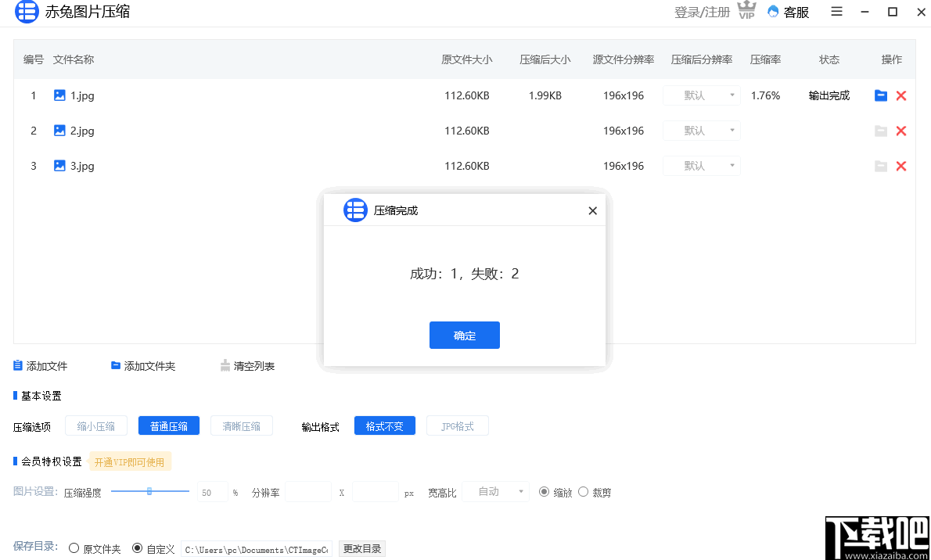
Task: Switch output format to JPG格式
Action: pos(457,425)
